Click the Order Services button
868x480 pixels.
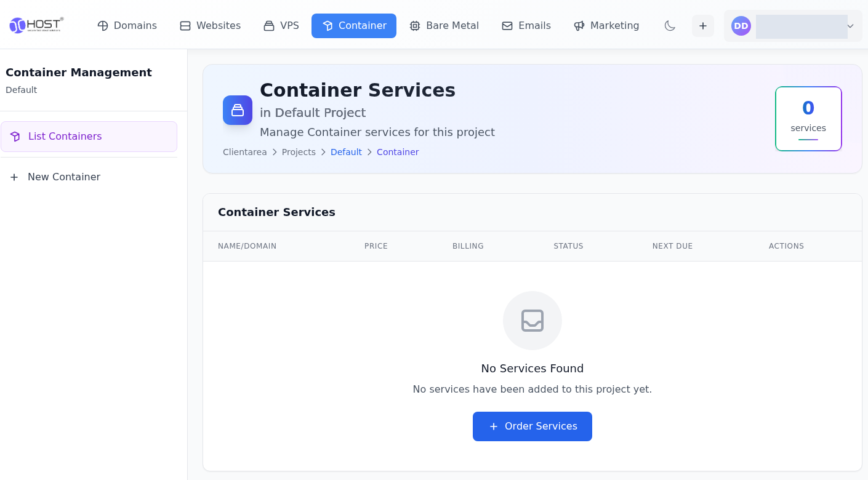click(532, 426)
